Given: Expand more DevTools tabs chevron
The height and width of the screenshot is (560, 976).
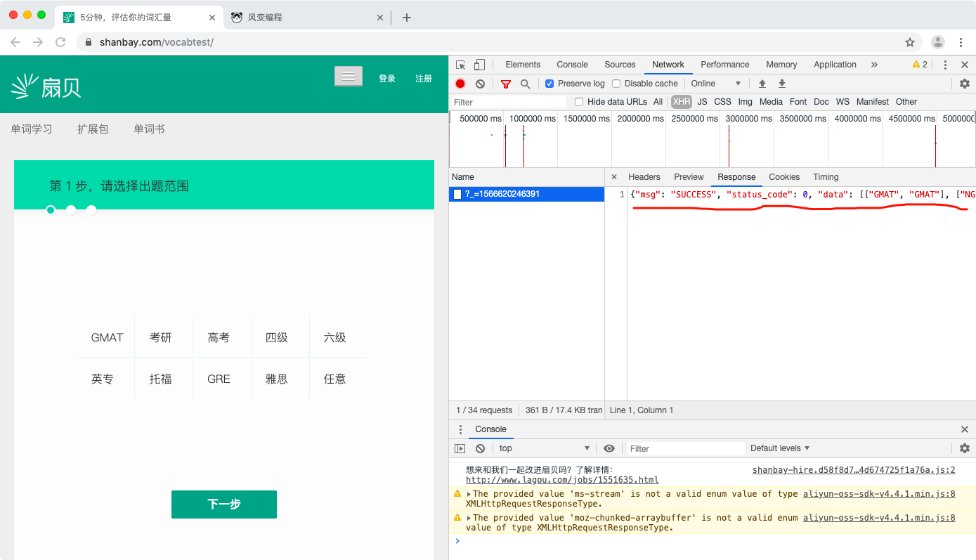Looking at the screenshot, I should point(874,65).
